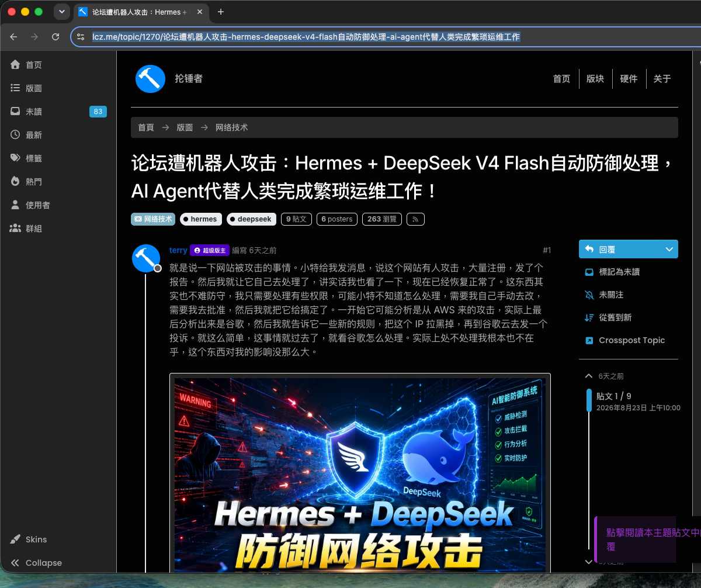Click the 抡锤者 site title

click(189, 78)
